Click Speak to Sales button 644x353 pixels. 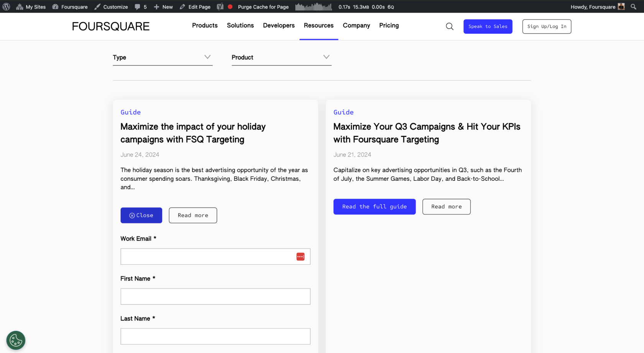click(x=488, y=26)
